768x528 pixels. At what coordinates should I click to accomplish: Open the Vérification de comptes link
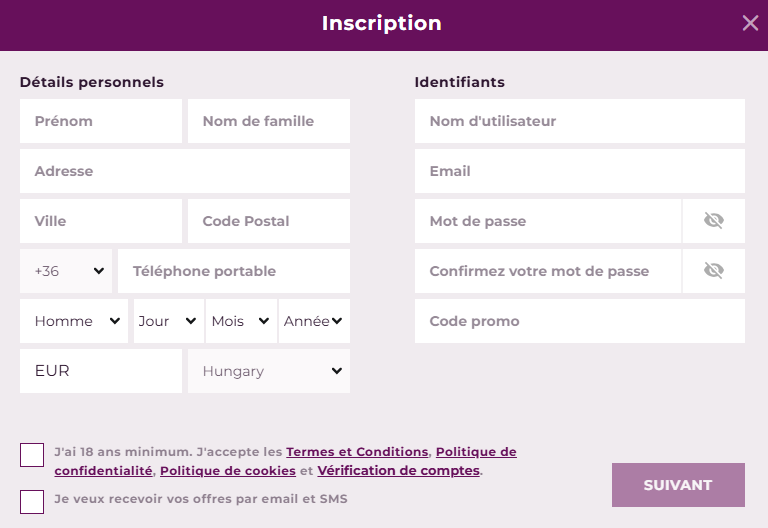[x=398, y=471]
